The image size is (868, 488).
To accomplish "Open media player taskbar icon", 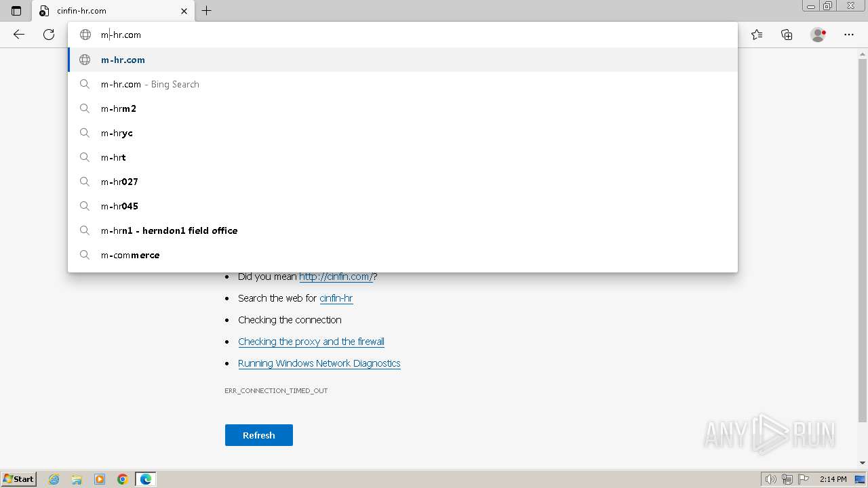I will tap(100, 479).
